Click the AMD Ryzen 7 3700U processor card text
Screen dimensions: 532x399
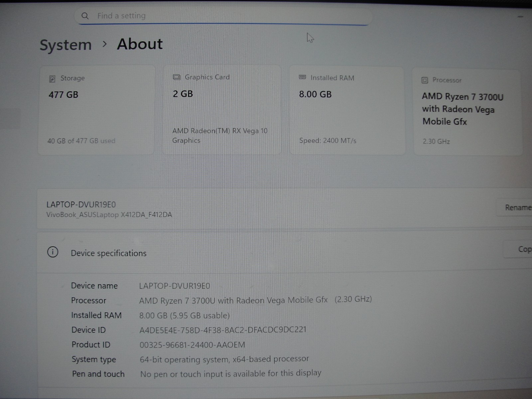click(x=463, y=109)
